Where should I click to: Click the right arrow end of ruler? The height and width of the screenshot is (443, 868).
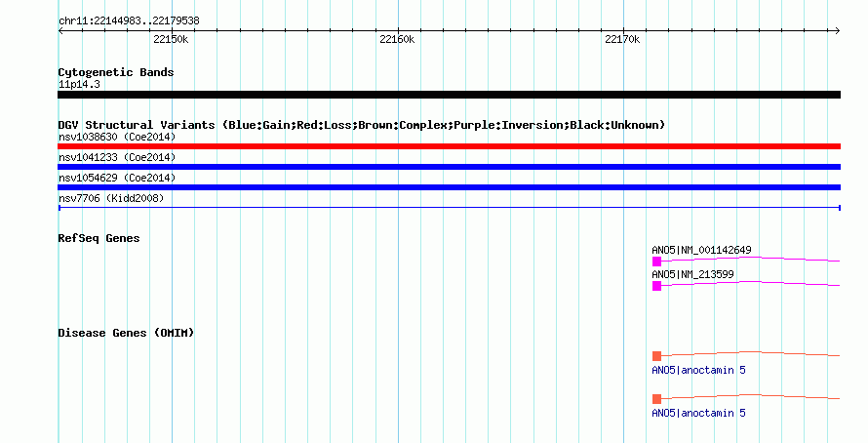[x=838, y=31]
